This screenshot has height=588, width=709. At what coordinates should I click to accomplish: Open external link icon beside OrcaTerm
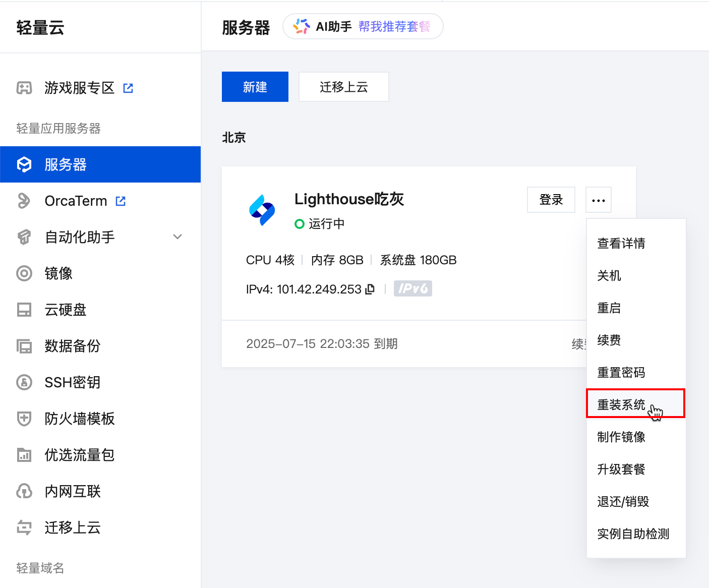[121, 201]
